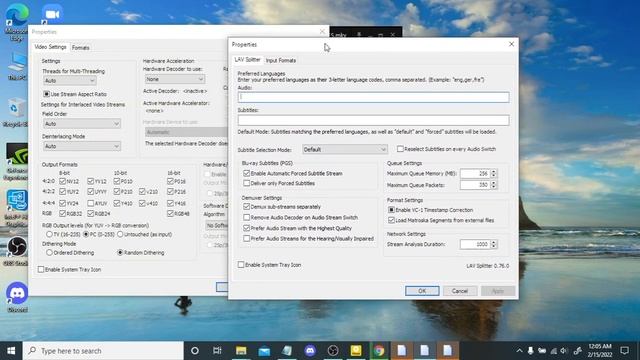Open This PC desktop icon
This screenshot has height=360, width=640.
coord(17,65)
